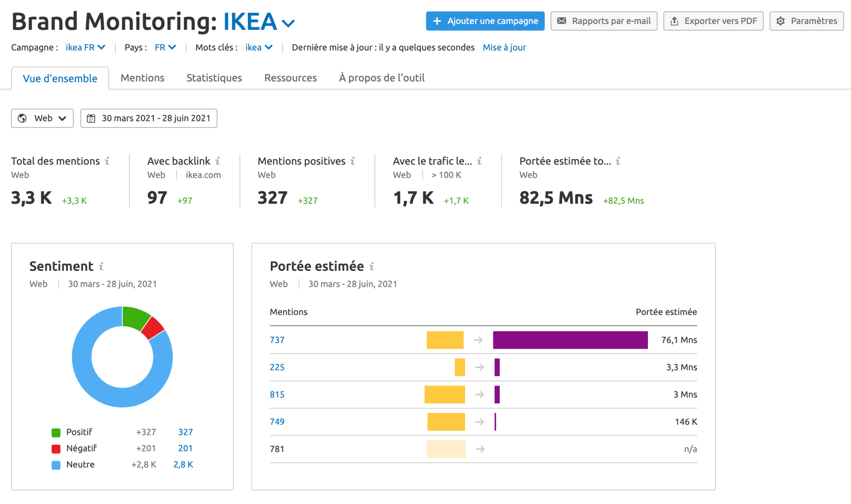Image resolution: width=851 pixels, height=504 pixels.
Task: Open the 749 mentions link
Action: (x=277, y=421)
